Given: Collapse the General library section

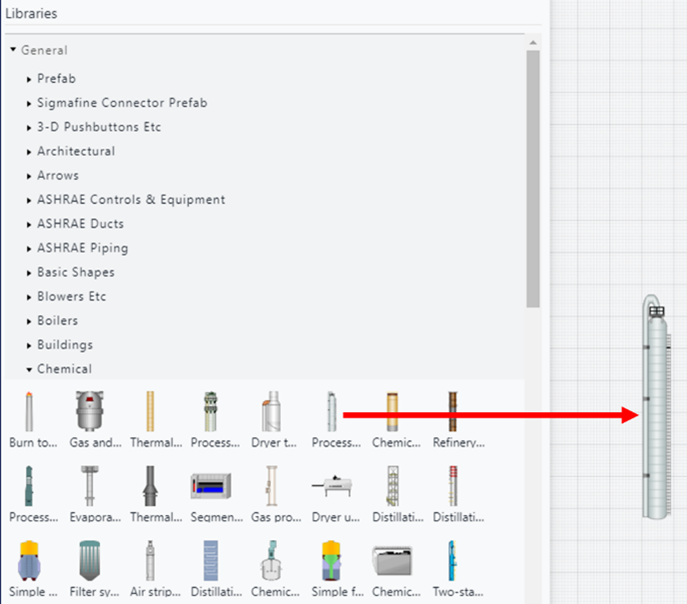Looking at the screenshot, I should click(13, 50).
